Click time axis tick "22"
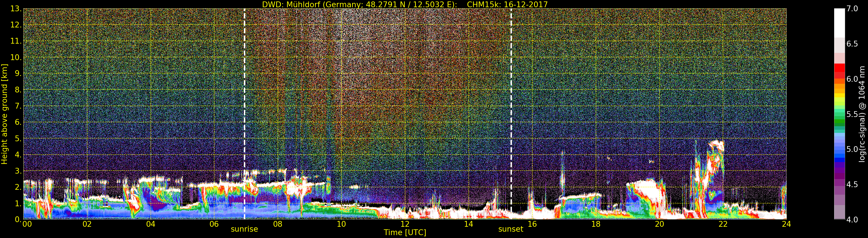 pyautogui.click(x=723, y=224)
